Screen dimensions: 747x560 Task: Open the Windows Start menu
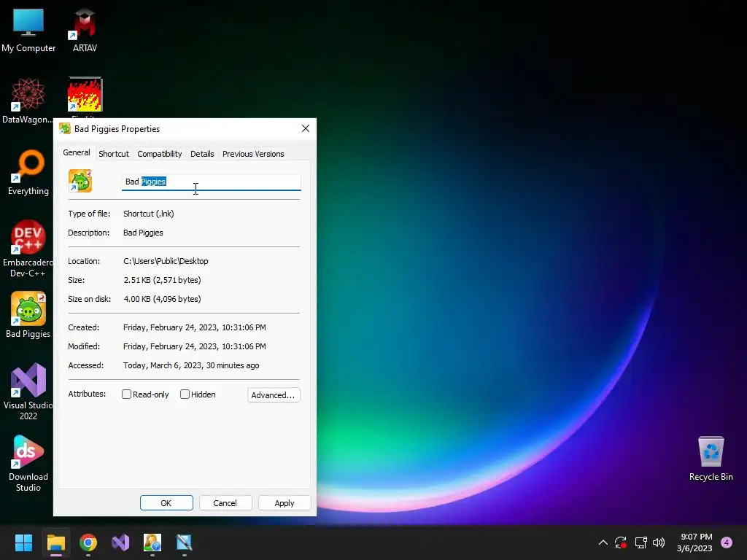coord(23,542)
